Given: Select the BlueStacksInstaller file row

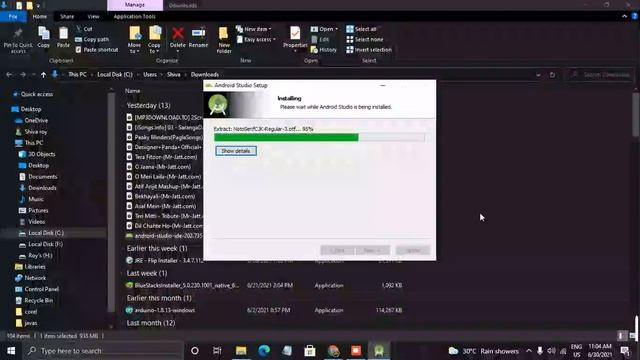Looking at the screenshot, I should point(264,285).
